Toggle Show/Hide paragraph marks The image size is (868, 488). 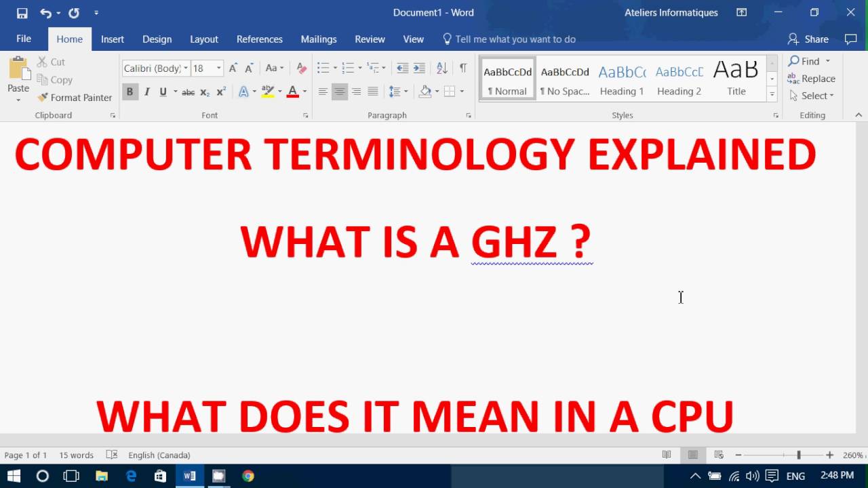coord(463,67)
